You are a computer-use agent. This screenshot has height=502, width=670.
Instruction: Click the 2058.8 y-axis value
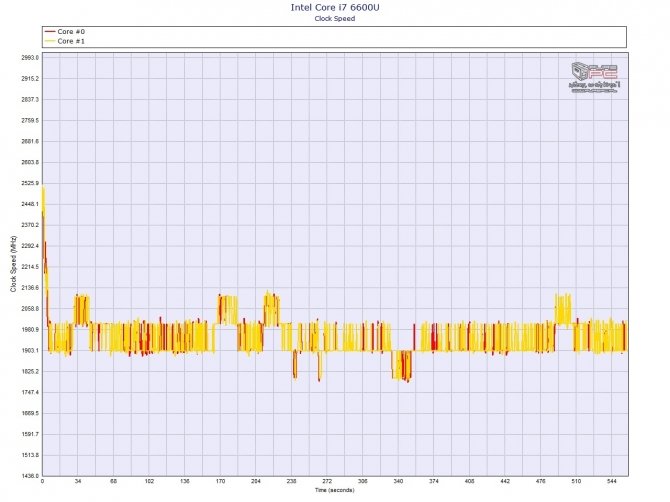tap(30, 309)
